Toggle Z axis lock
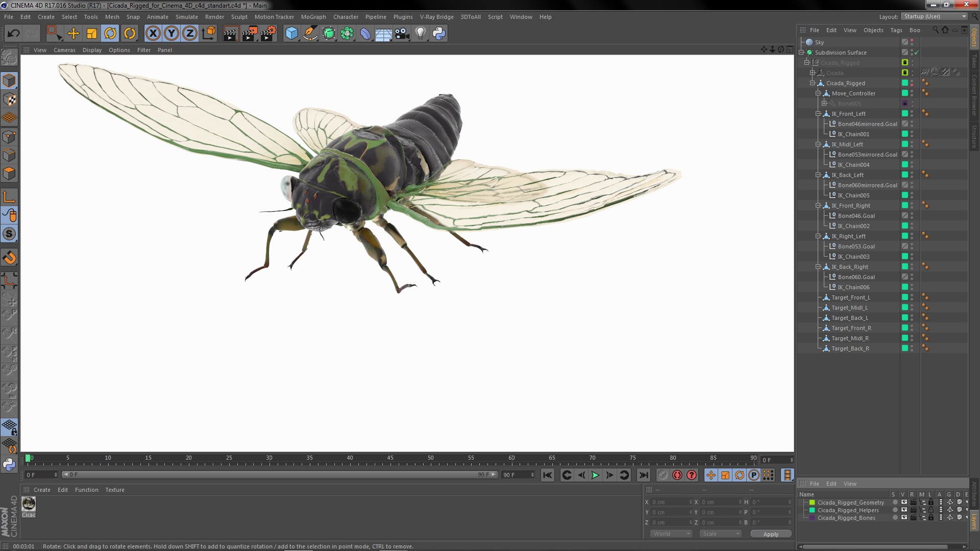Viewport: 980px width, 551px height. click(190, 34)
